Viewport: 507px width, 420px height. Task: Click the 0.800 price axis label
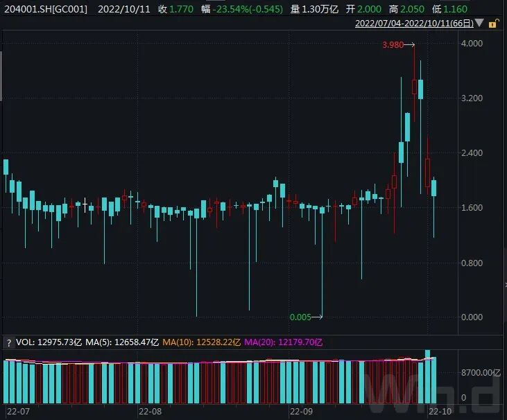click(x=472, y=263)
